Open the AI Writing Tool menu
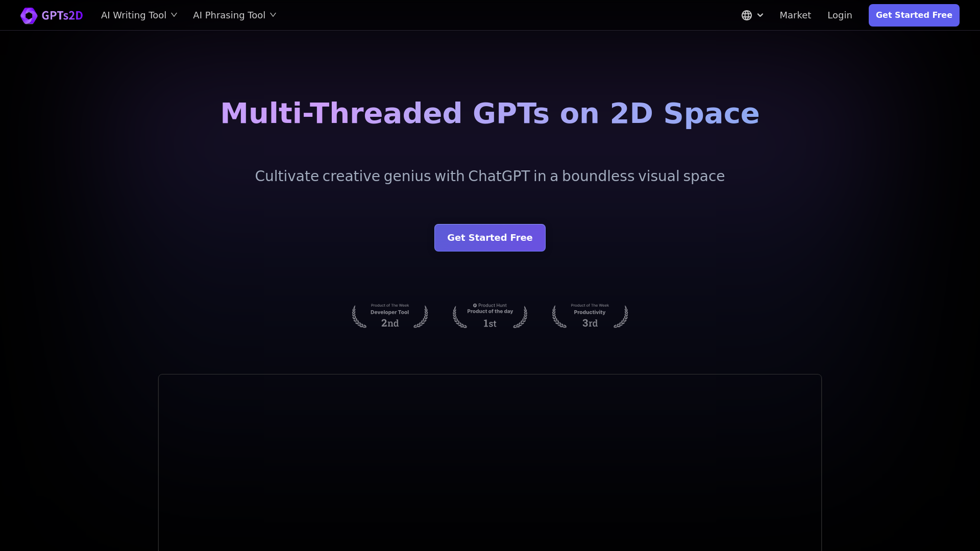 (133, 15)
